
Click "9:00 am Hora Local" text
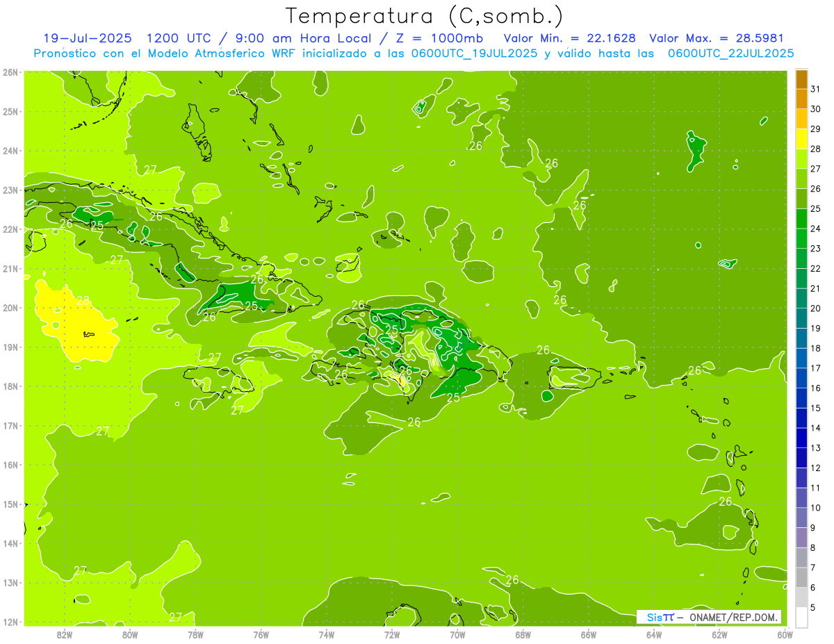click(x=302, y=38)
